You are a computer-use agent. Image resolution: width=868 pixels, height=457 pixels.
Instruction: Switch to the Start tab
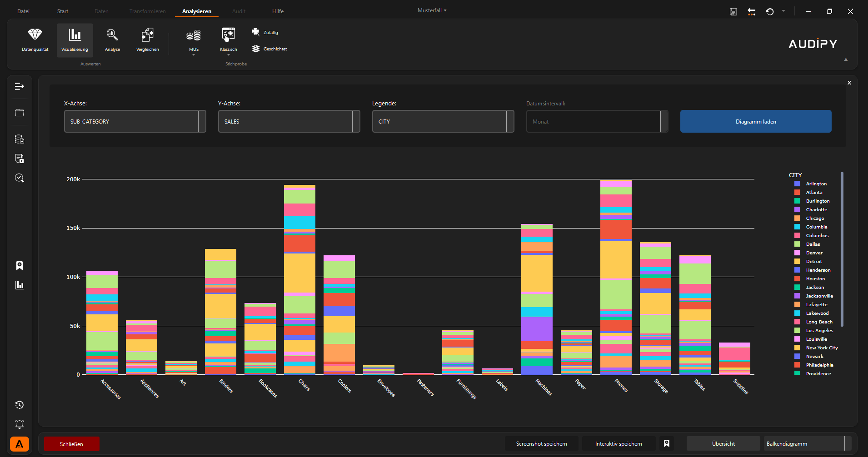pos(63,11)
